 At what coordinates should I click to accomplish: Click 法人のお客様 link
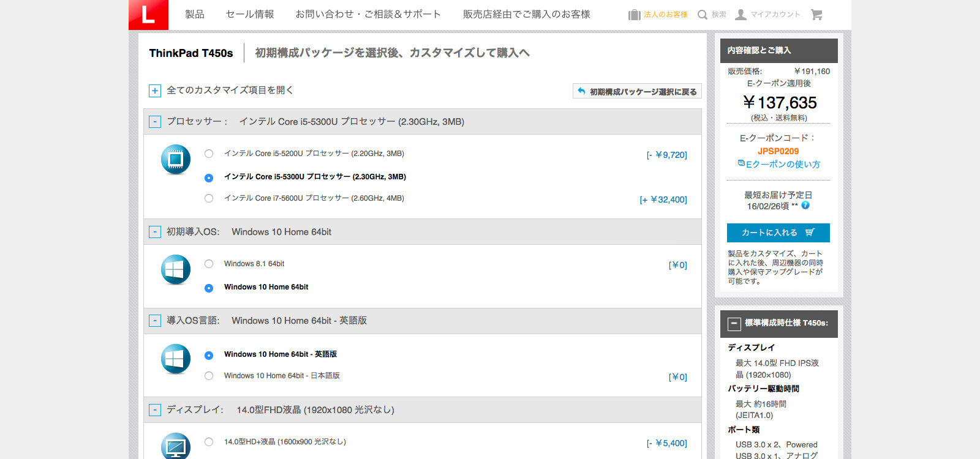(x=666, y=15)
